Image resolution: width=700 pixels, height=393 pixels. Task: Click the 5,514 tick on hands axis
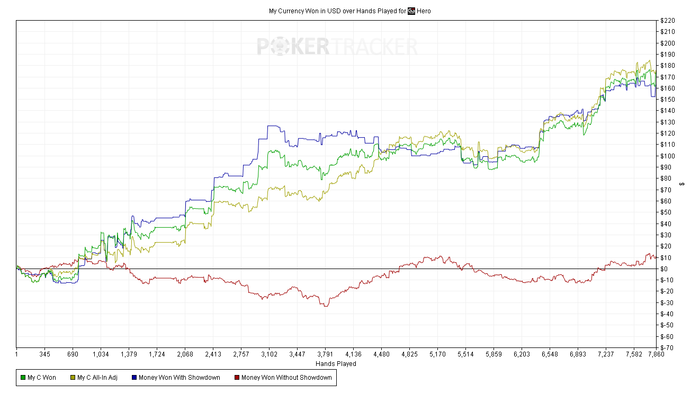(x=465, y=354)
